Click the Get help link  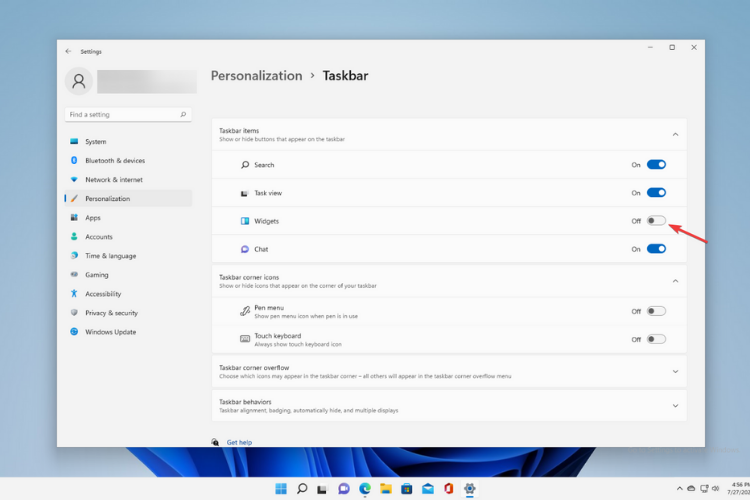[239, 442]
